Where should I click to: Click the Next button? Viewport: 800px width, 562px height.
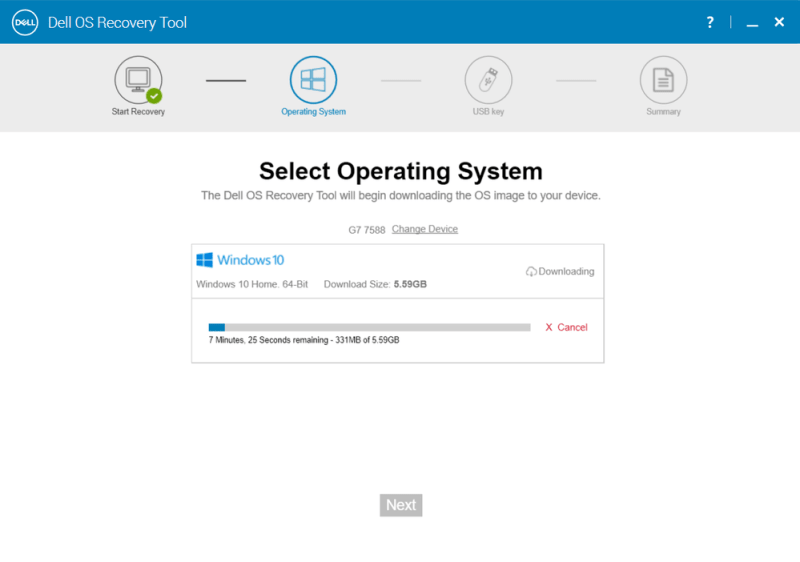pyautogui.click(x=401, y=505)
